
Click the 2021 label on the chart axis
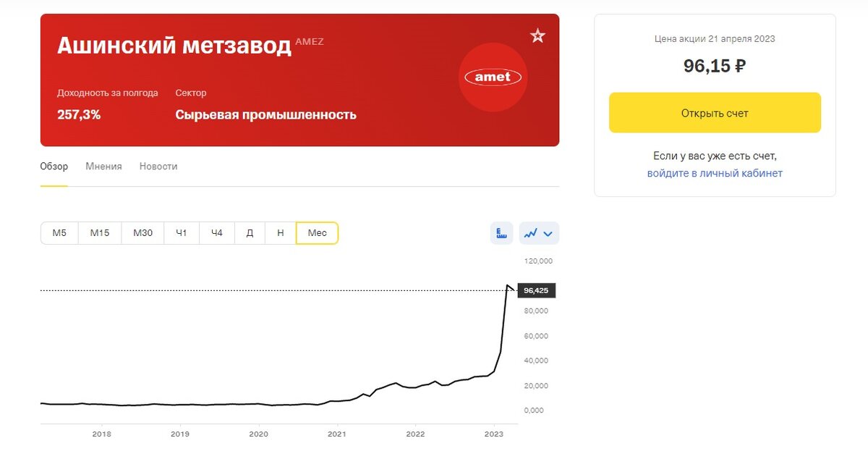tap(336, 434)
